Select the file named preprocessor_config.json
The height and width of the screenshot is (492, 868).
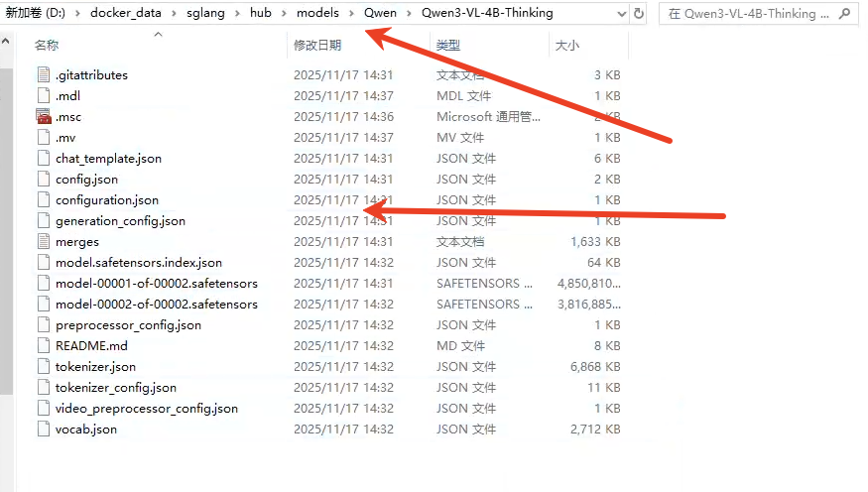pyautogui.click(x=128, y=325)
